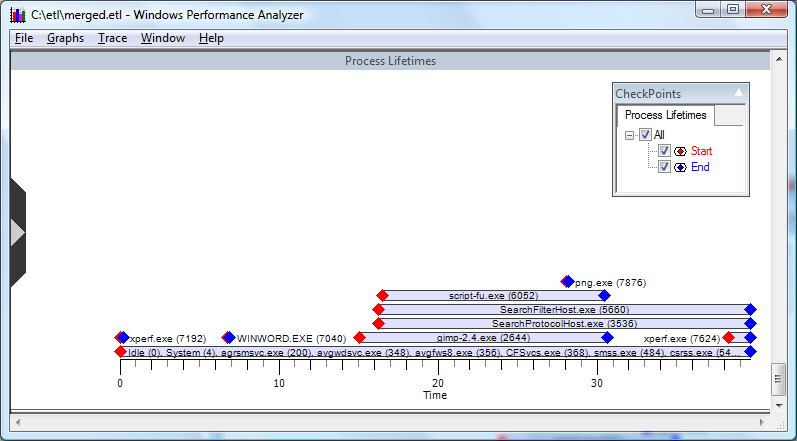This screenshot has width=797, height=441.
Task: Toggle the All checkbox in CheckPoints
Action: pos(645,135)
